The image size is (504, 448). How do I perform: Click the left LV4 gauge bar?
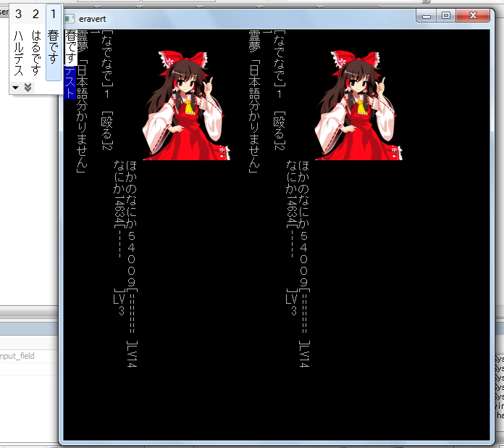coord(131,319)
